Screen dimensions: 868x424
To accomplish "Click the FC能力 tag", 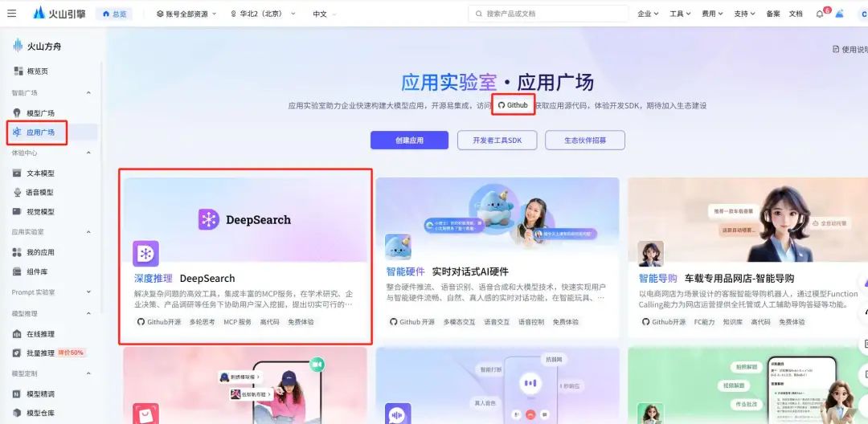I will pyautogui.click(x=705, y=322).
